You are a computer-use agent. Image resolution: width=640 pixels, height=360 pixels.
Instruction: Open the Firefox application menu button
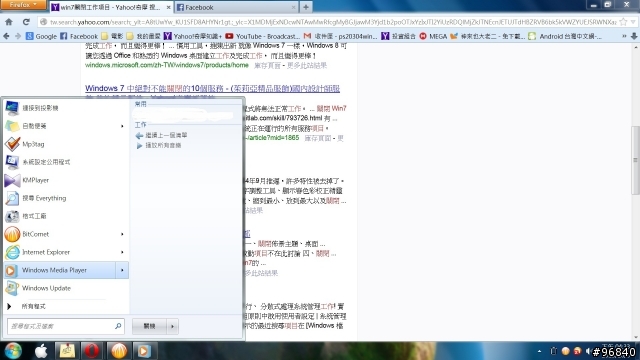pos(23,4)
